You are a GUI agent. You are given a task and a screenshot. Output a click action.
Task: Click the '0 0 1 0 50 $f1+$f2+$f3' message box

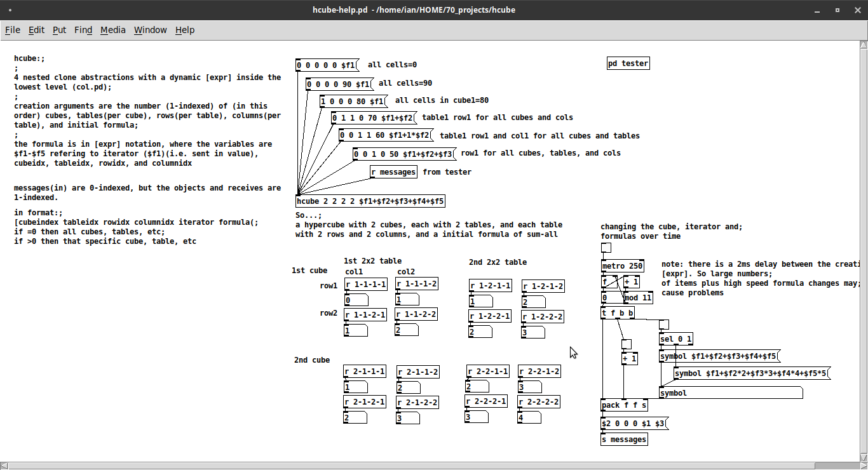pyautogui.click(x=404, y=154)
